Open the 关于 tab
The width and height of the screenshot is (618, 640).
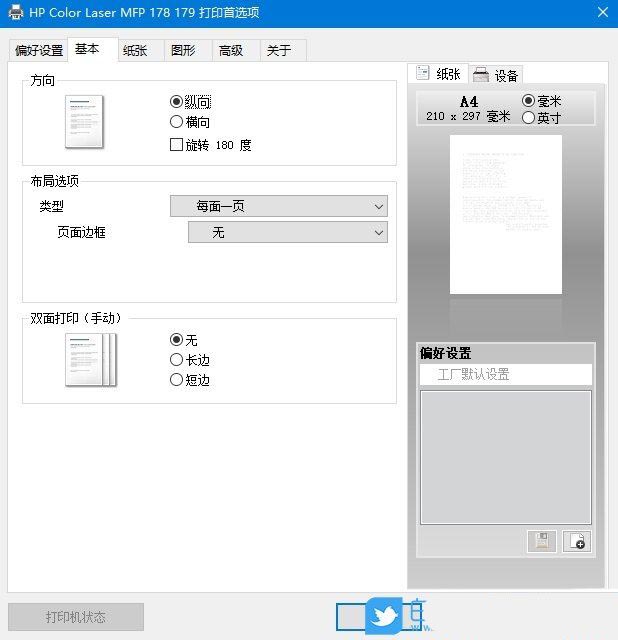coord(283,51)
